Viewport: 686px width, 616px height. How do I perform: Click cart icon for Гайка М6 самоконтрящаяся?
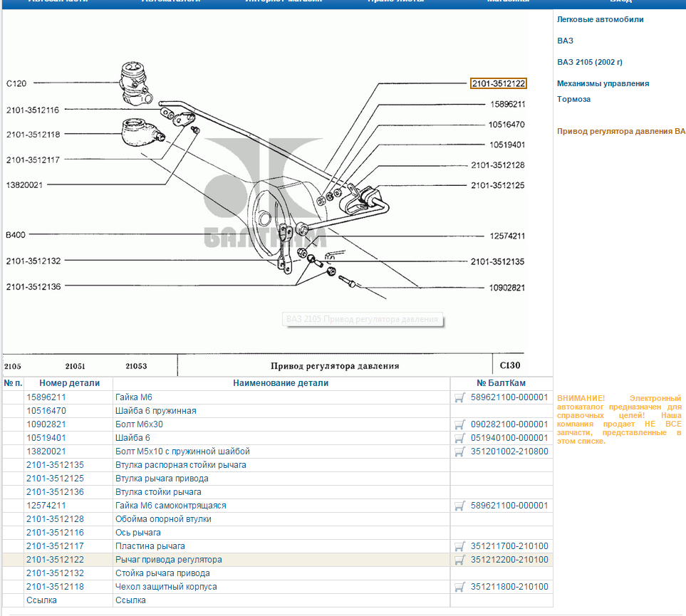459,506
